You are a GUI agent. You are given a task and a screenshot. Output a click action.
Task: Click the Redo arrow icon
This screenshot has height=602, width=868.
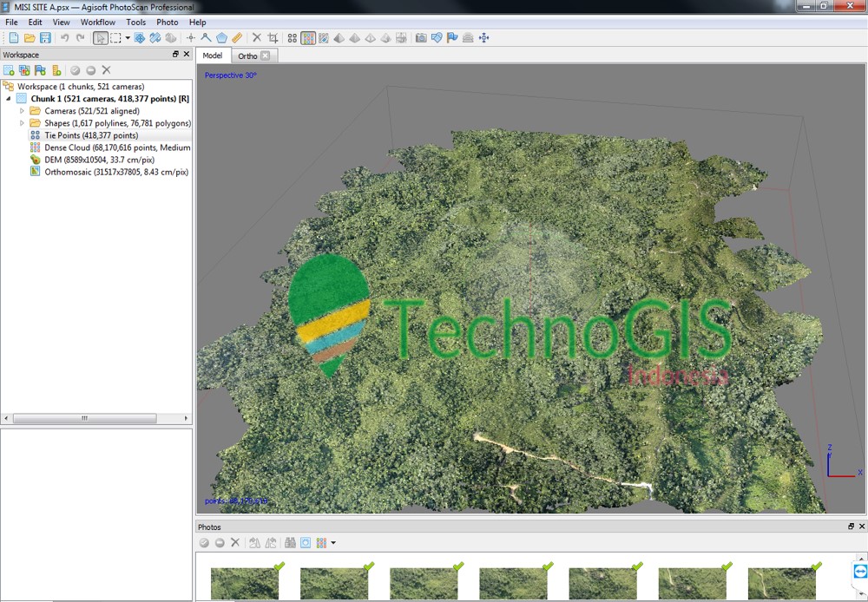[80, 37]
